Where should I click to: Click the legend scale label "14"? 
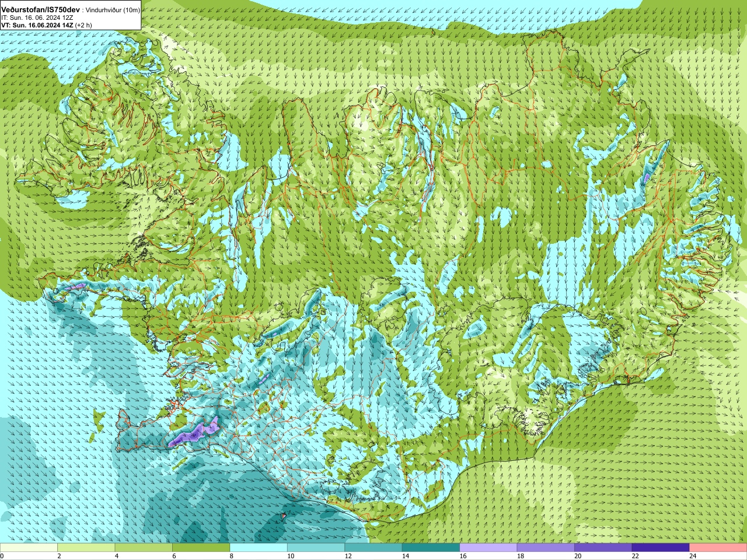tap(405, 556)
